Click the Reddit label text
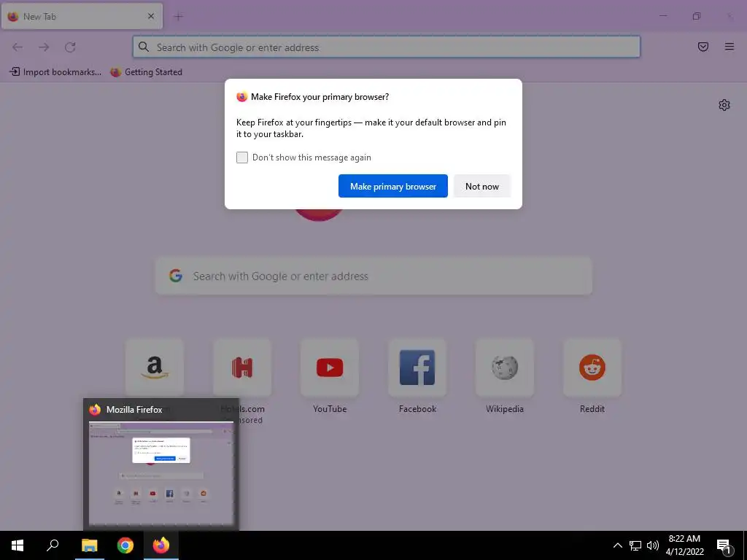The height and width of the screenshot is (560, 747). coord(592,409)
